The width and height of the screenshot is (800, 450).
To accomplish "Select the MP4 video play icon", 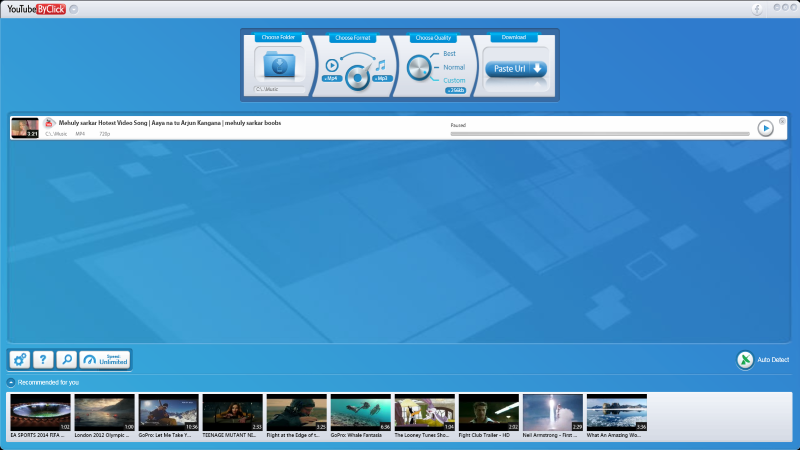I will coord(332,65).
